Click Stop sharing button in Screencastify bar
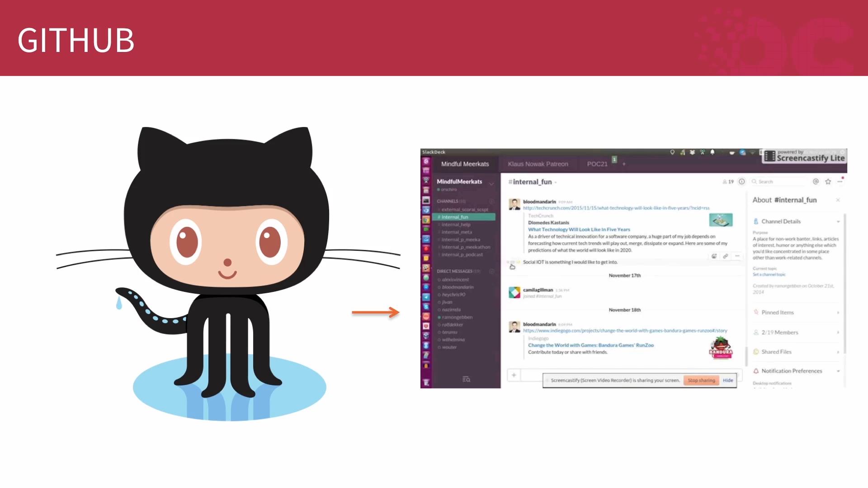 coord(701,380)
